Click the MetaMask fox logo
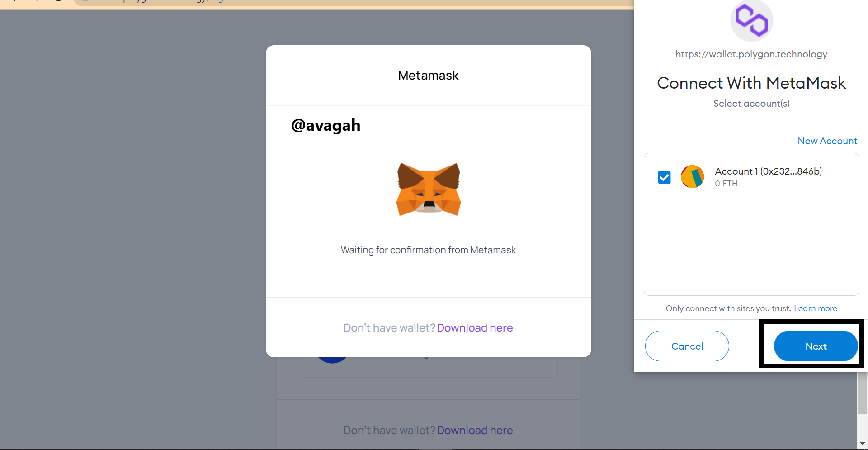The height and width of the screenshot is (450, 868). click(x=429, y=189)
